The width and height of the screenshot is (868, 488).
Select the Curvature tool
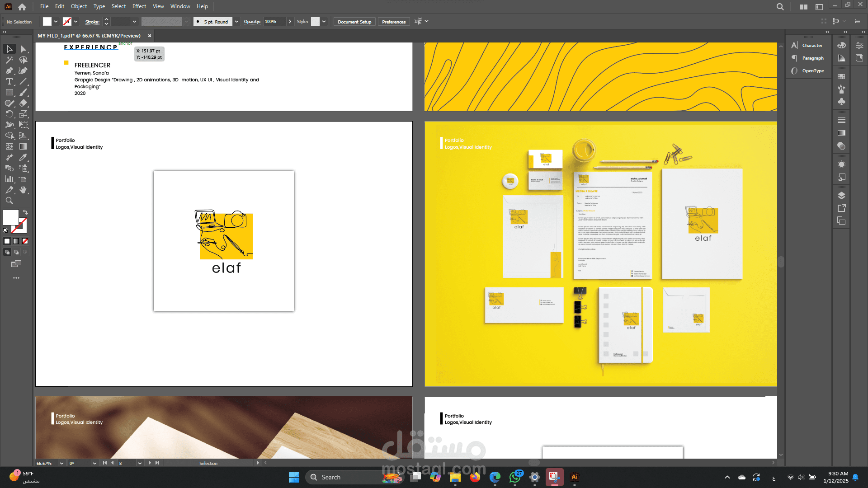(24, 70)
